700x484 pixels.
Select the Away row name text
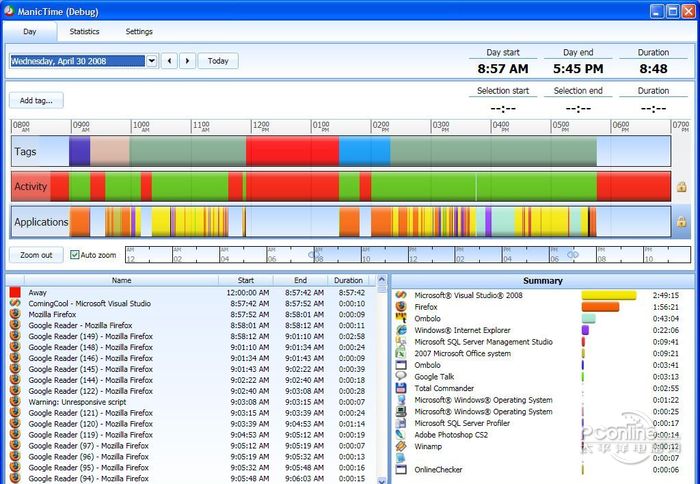click(x=38, y=292)
